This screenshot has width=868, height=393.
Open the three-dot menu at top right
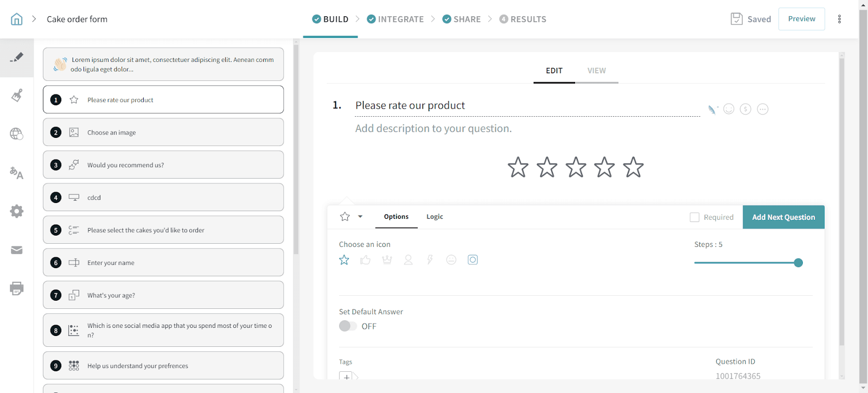click(839, 19)
